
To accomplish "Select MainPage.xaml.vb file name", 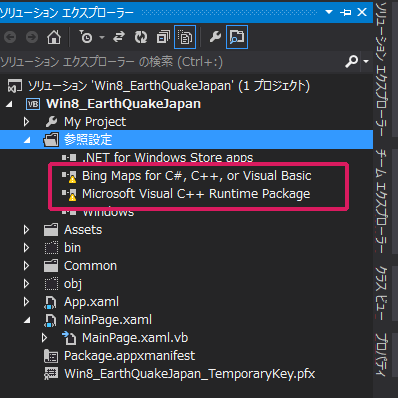I will (x=135, y=338).
